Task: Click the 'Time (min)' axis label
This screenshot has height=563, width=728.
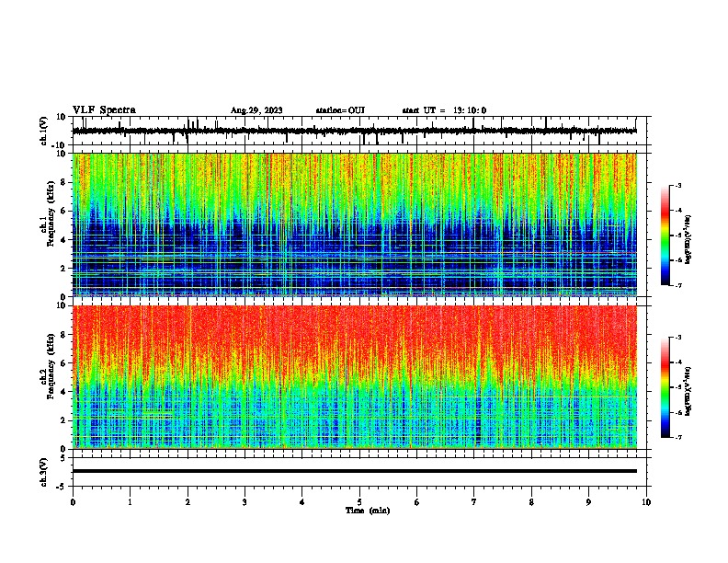Action: [368, 511]
